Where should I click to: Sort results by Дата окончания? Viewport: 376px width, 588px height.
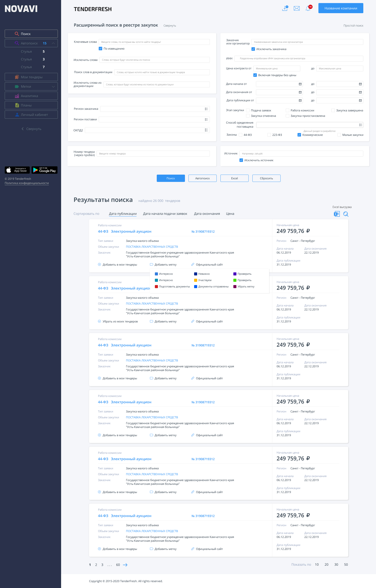(207, 214)
